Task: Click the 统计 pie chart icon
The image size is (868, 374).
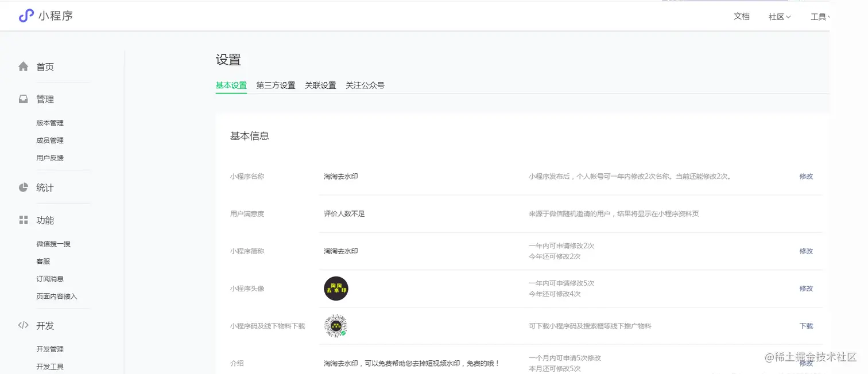Action: pos(23,188)
